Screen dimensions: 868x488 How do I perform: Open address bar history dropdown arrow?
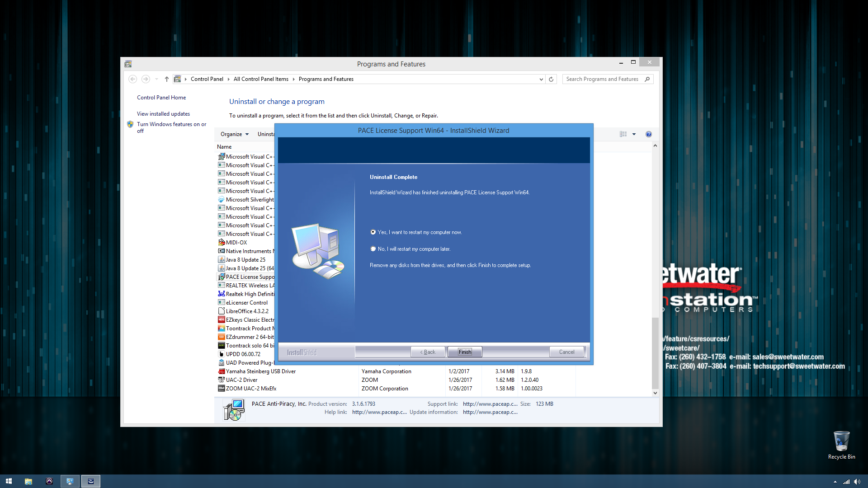pos(541,79)
